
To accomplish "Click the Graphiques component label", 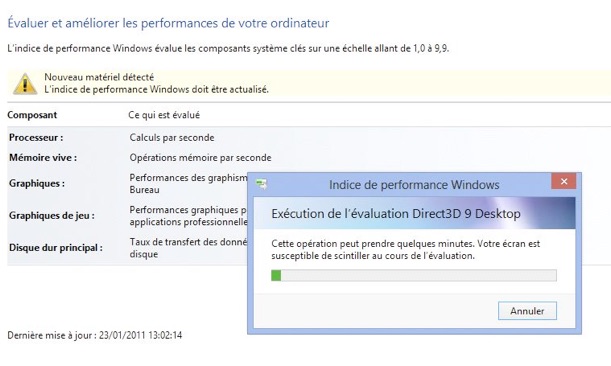I will click(x=37, y=183).
